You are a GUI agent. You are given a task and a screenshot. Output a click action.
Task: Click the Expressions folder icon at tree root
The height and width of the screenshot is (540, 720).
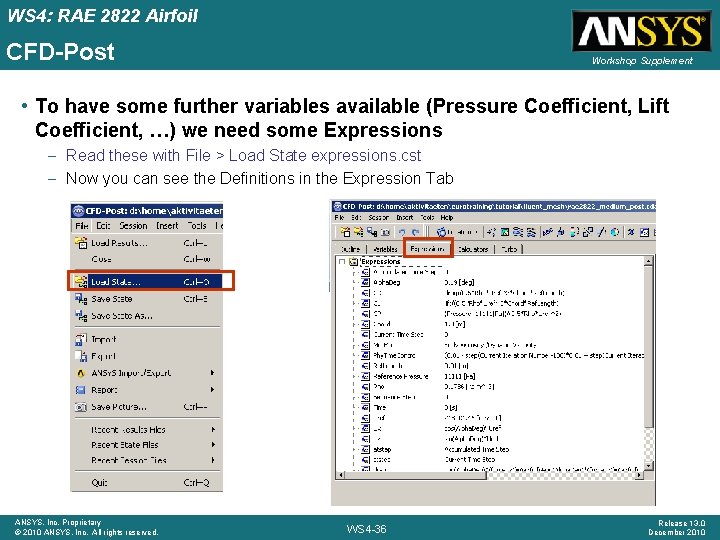(x=353, y=262)
